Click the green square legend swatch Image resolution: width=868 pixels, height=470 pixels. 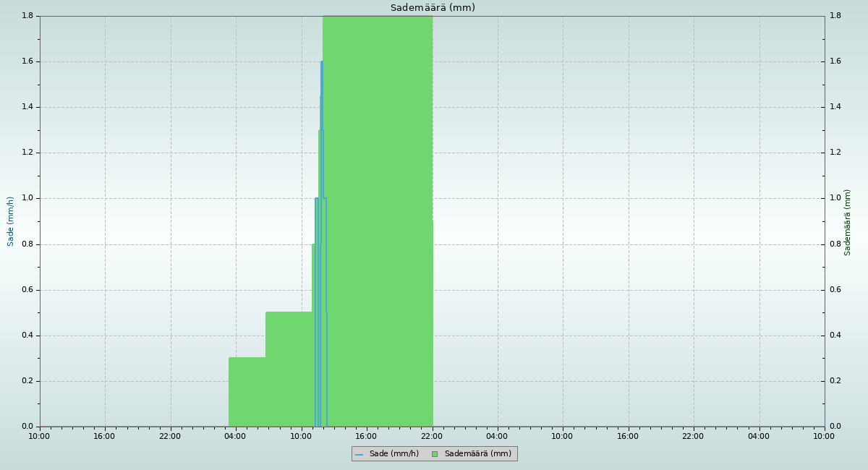(x=435, y=454)
